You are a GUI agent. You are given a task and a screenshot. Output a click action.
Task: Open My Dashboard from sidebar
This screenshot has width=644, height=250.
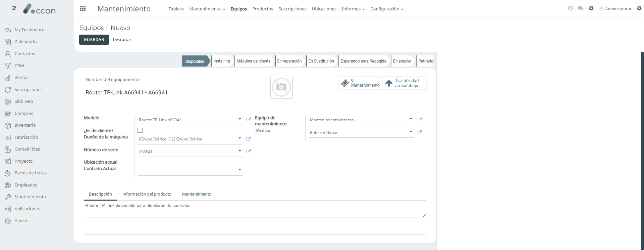click(30, 30)
